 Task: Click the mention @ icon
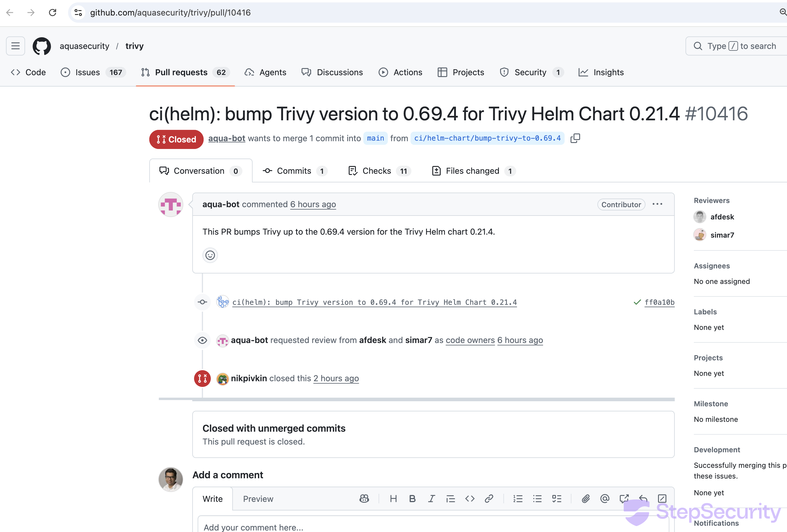605,499
